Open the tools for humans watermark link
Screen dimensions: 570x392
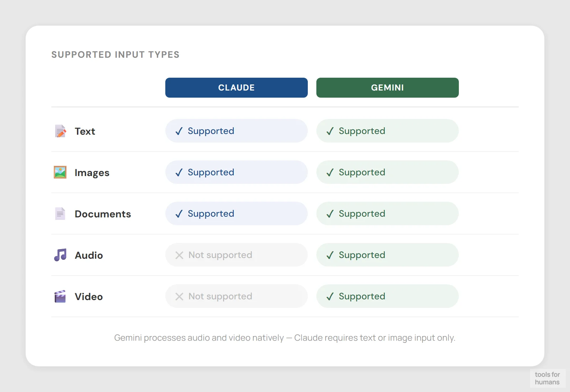tap(547, 378)
